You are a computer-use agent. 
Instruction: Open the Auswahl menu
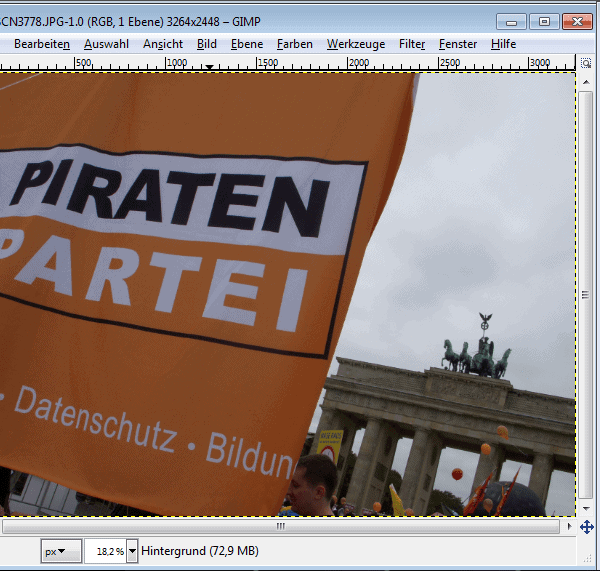pyautogui.click(x=106, y=44)
